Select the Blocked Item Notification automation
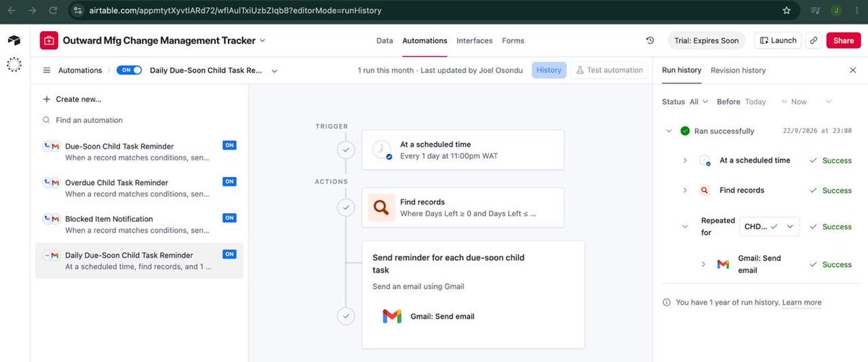This screenshot has width=868, height=362. [x=140, y=224]
